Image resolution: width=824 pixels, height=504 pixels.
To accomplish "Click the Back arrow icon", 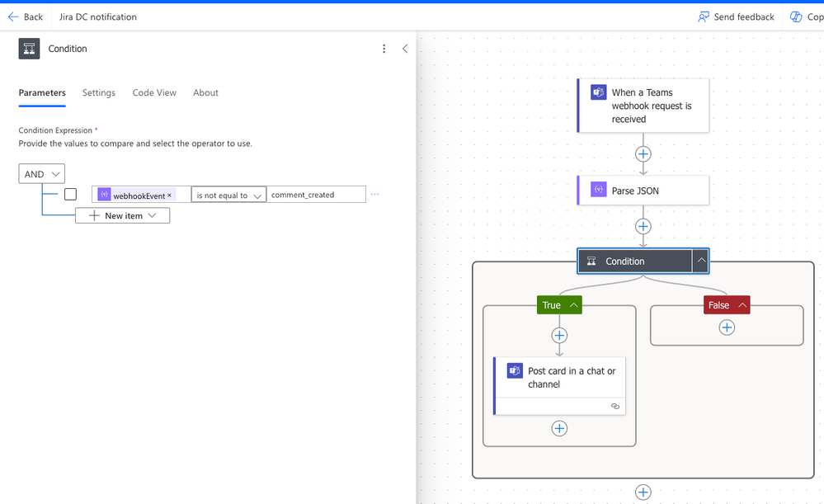I will [13, 16].
